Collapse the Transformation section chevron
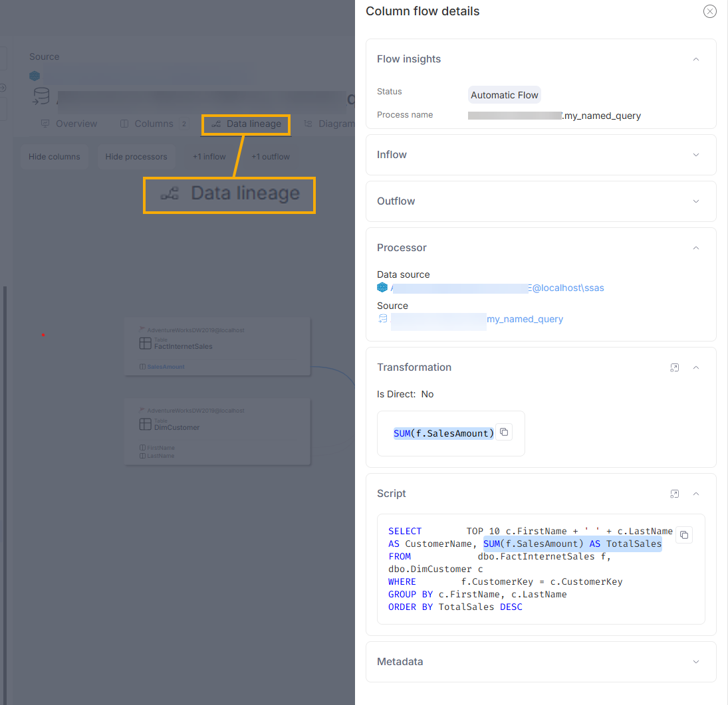This screenshot has height=705, width=728. [x=695, y=367]
